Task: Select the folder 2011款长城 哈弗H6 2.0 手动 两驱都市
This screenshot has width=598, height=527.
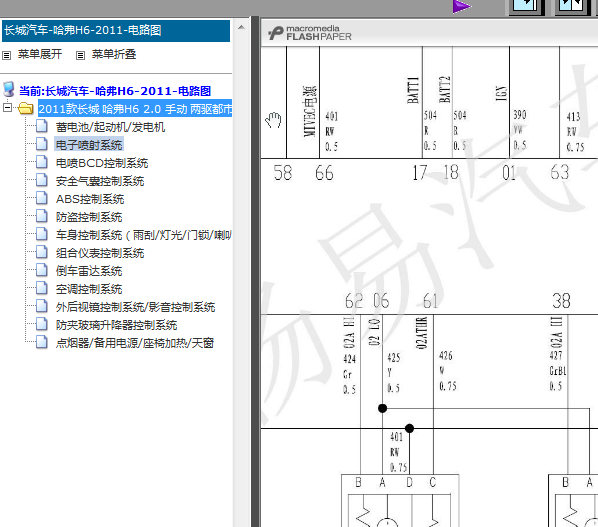Action: click(x=135, y=109)
